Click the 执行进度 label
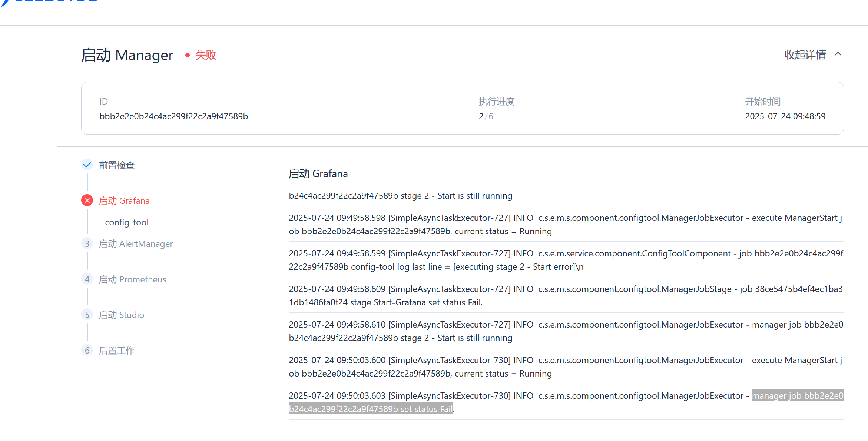Screen dimensions: 868x441 pos(496,102)
